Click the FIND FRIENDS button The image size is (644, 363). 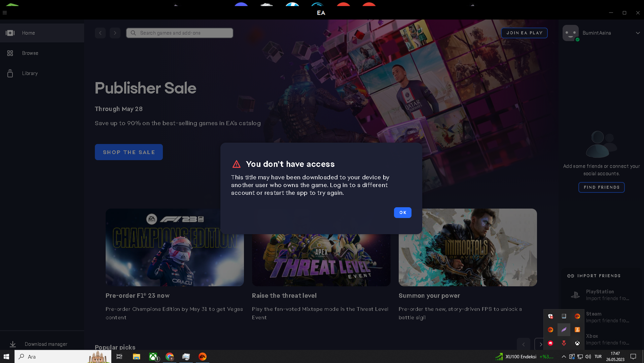click(602, 187)
